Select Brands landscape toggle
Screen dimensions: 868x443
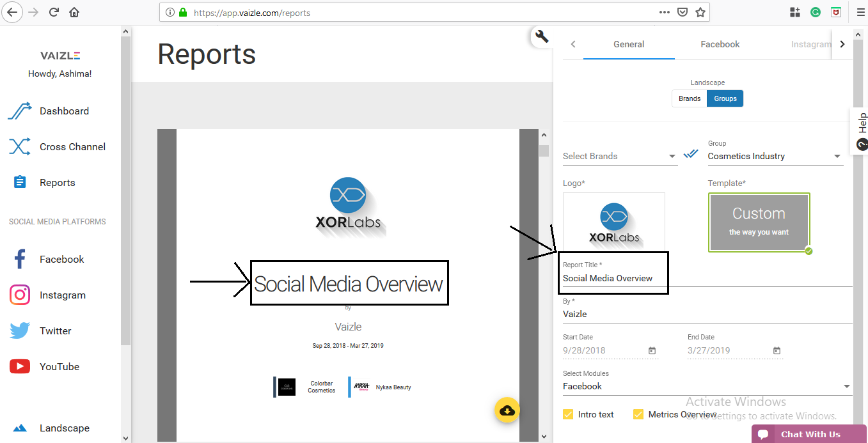pos(690,98)
